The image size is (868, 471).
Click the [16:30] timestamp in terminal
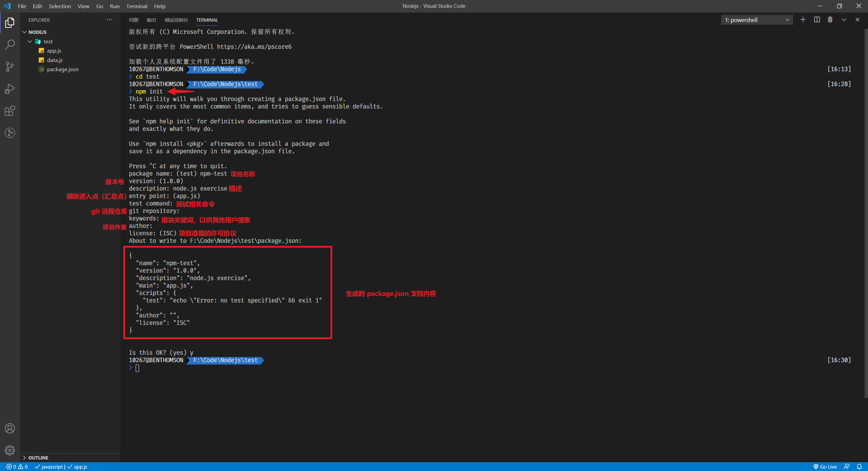click(839, 360)
